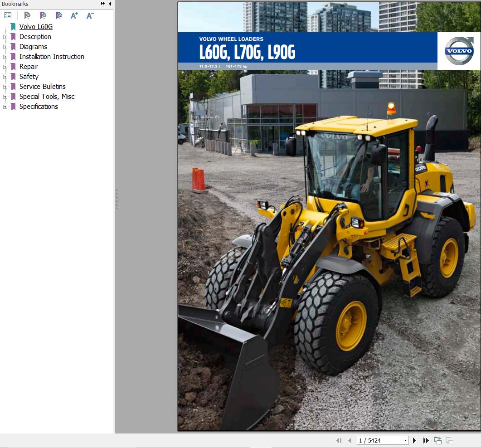Screen dimensions: 481x448
Task: Select the Installation Instruction bookmark
Action: [51, 57]
